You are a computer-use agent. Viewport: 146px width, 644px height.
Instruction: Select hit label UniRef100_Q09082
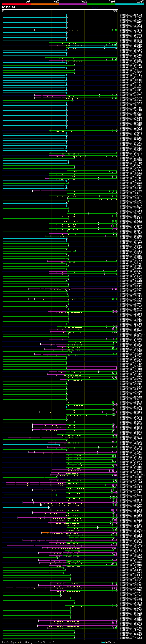pyautogui.click(x=131, y=60)
